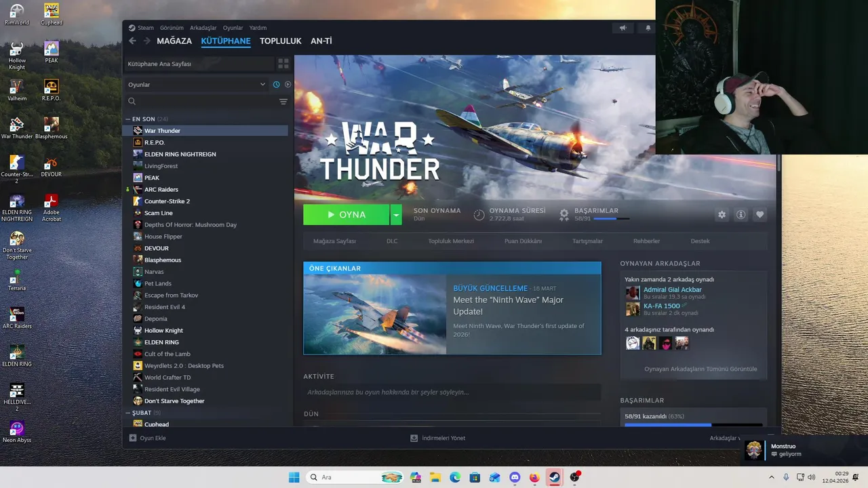Open Topluluk Merkezi for War Thunder

click(x=451, y=241)
